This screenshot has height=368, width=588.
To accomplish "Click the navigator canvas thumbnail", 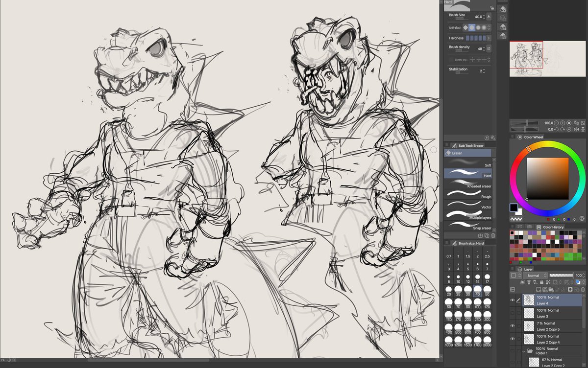I will click(547, 59).
